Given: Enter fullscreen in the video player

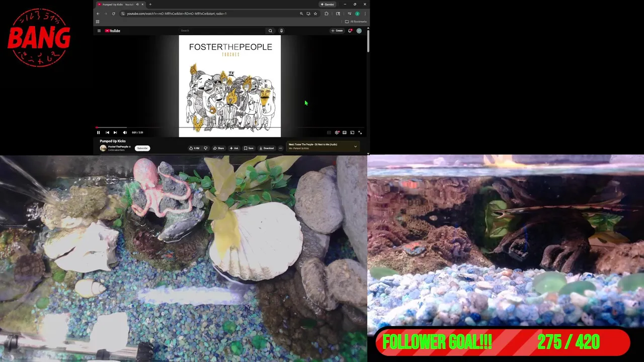Looking at the screenshot, I should click(x=360, y=132).
